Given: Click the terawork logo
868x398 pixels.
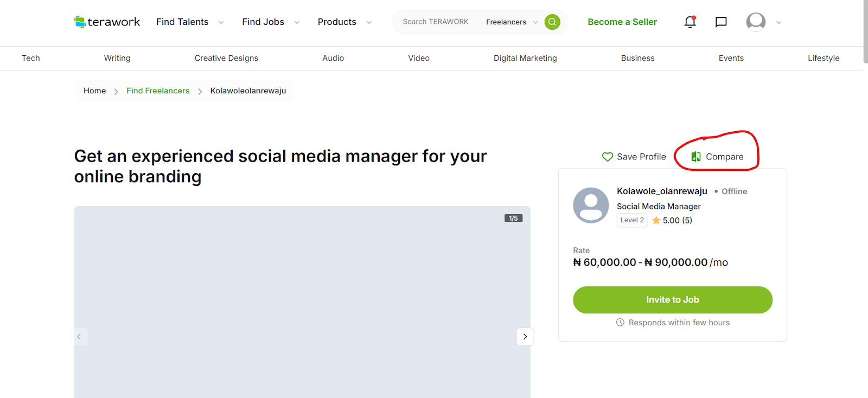Looking at the screenshot, I should [107, 22].
